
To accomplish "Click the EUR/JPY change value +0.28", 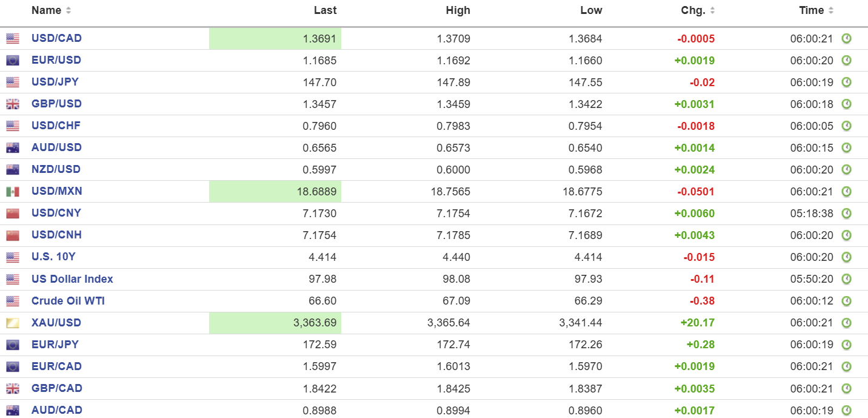I will click(x=700, y=345).
